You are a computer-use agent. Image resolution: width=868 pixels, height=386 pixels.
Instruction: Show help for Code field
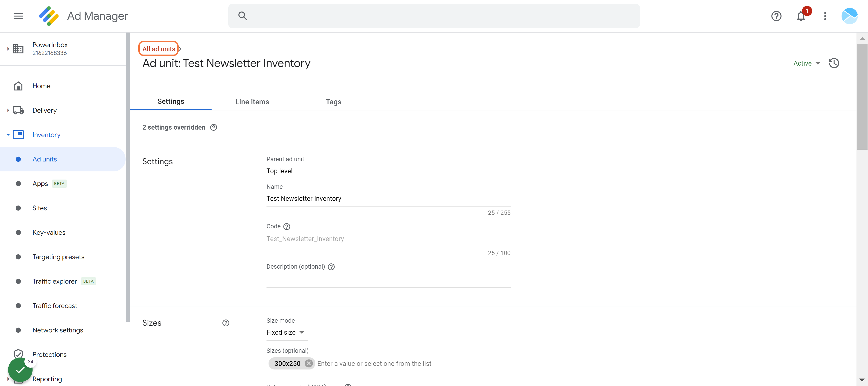(x=286, y=226)
